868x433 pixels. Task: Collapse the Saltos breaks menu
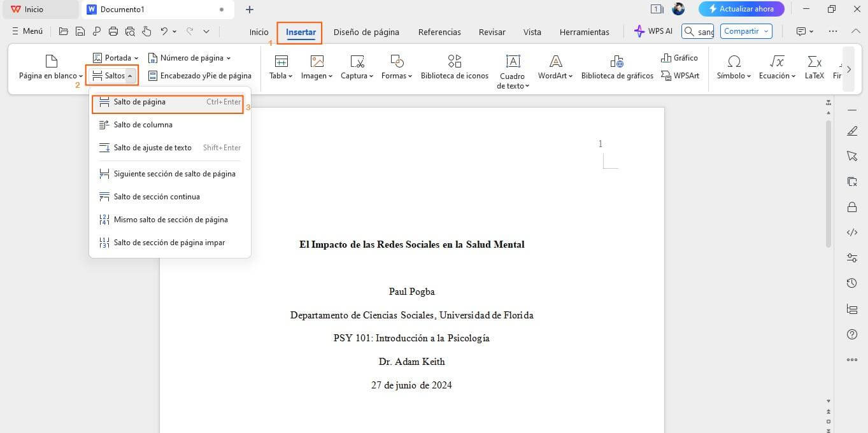coord(112,75)
